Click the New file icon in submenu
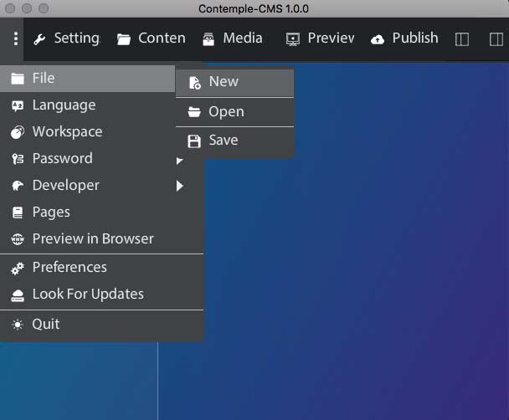 click(194, 82)
